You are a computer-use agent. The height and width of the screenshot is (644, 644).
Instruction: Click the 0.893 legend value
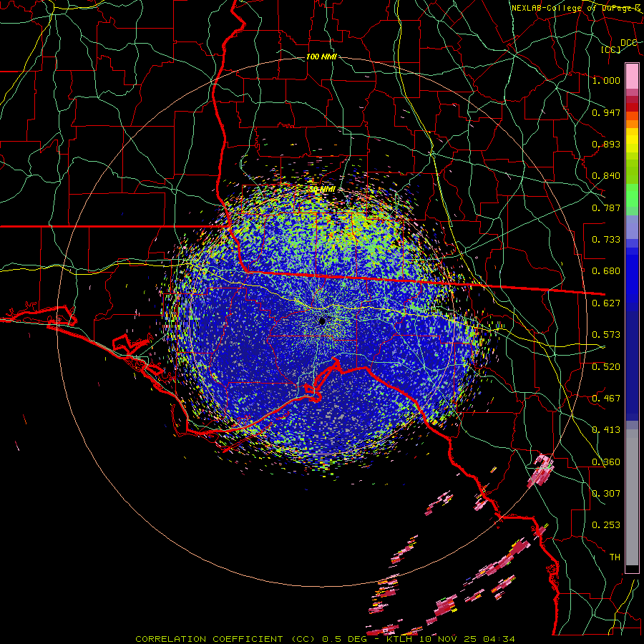pos(606,144)
